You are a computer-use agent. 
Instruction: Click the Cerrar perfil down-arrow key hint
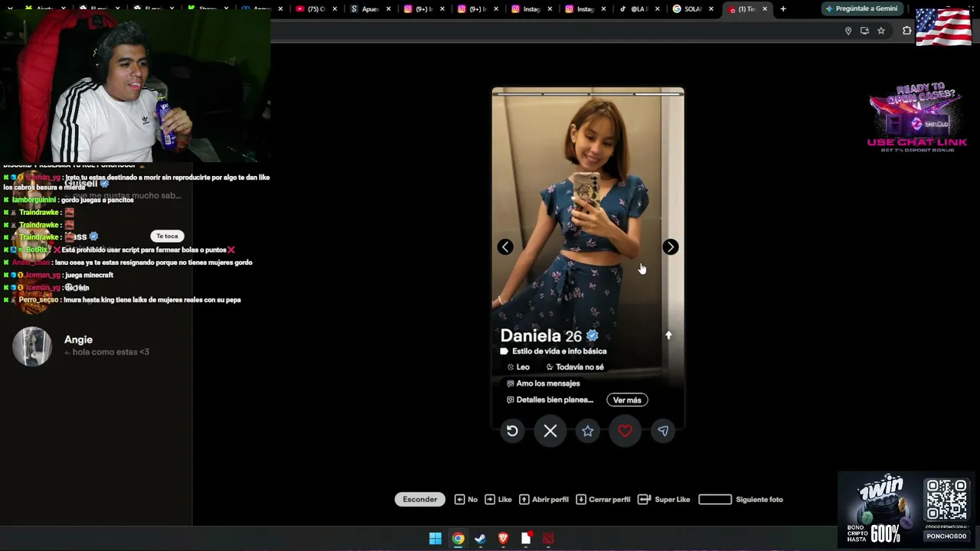coord(603,499)
